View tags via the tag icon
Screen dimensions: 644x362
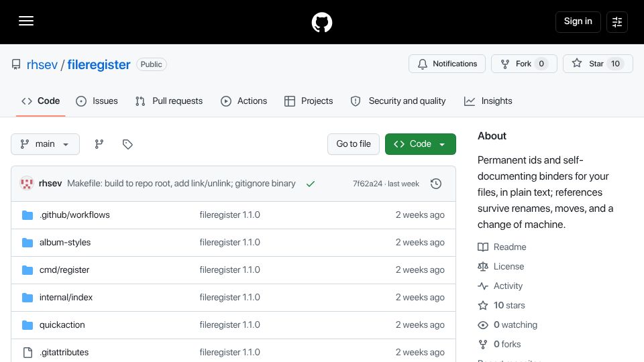coord(127,144)
